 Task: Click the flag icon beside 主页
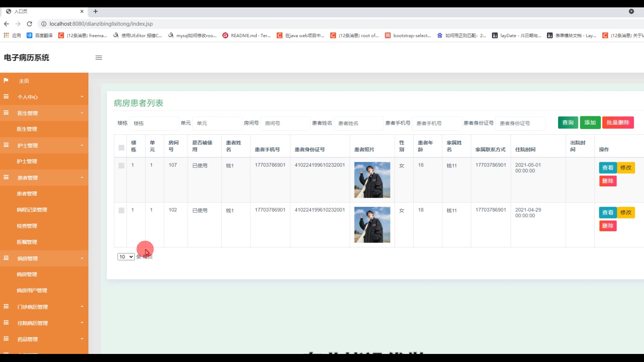[6, 80]
